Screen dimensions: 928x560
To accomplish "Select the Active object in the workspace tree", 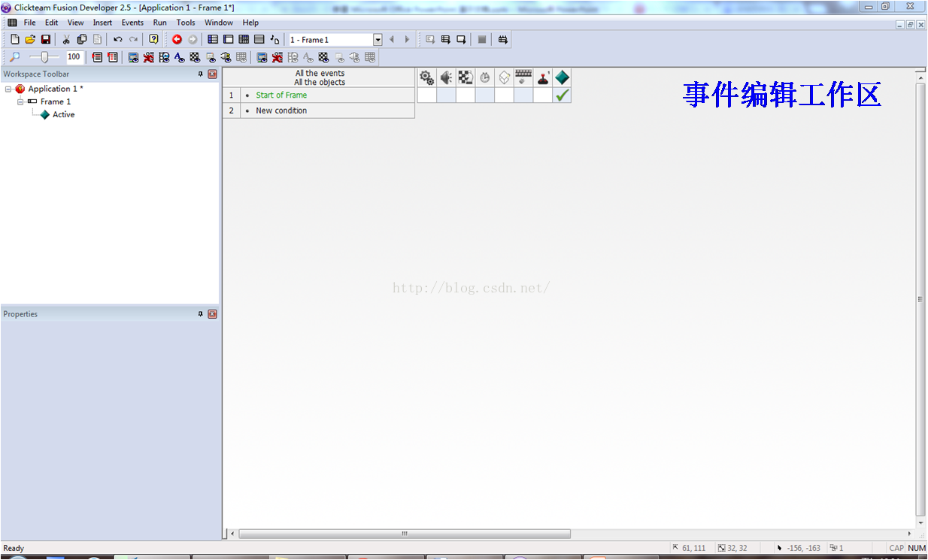I will (x=64, y=114).
